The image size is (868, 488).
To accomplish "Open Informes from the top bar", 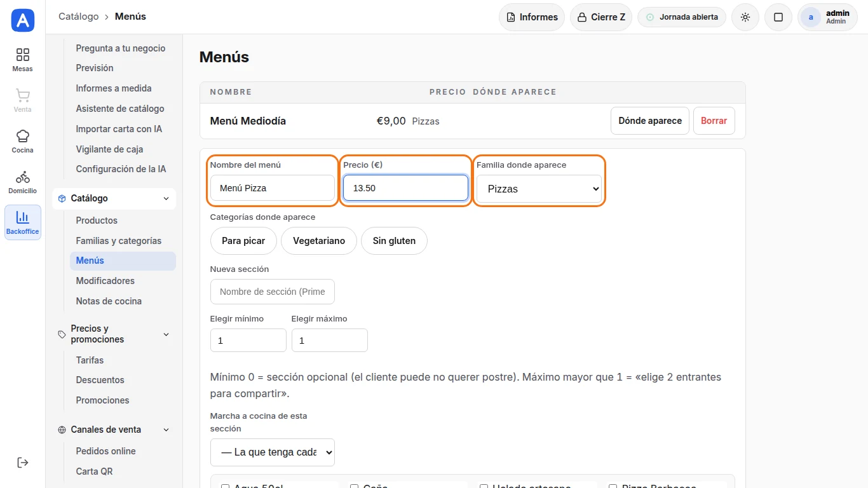I will pos(532,17).
